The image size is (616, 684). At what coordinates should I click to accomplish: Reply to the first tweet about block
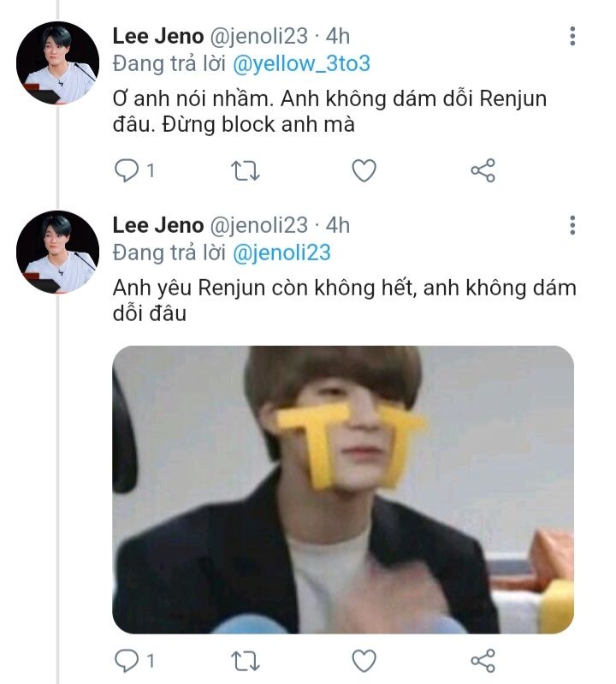click(126, 171)
